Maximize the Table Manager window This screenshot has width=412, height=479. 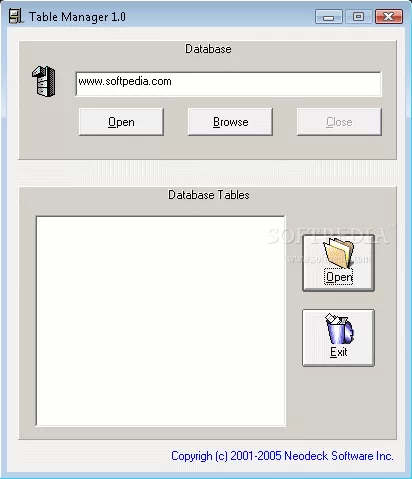(358, 16)
